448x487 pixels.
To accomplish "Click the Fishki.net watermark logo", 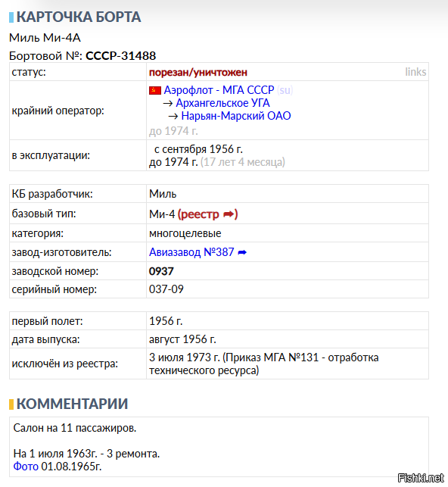I will pyautogui.click(x=421, y=478).
